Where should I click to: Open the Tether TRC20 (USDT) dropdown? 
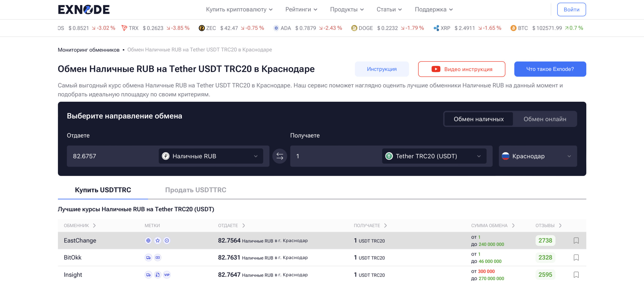point(434,156)
